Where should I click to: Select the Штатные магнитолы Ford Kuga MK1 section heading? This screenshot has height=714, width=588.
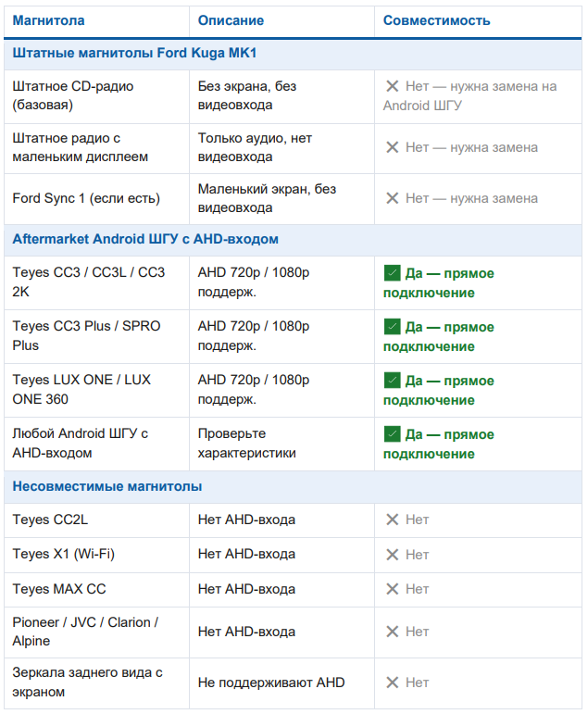point(134,53)
